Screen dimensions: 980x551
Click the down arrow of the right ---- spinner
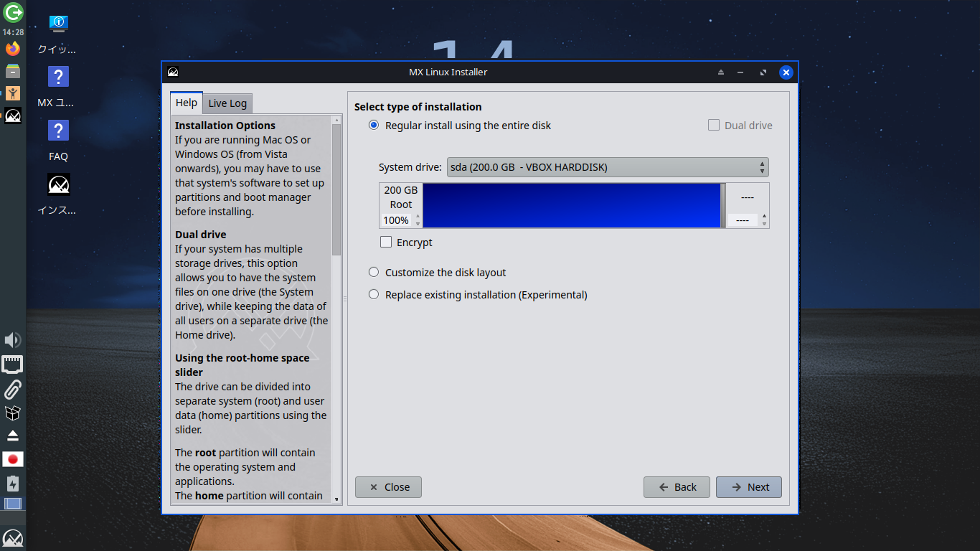click(764, 224)
